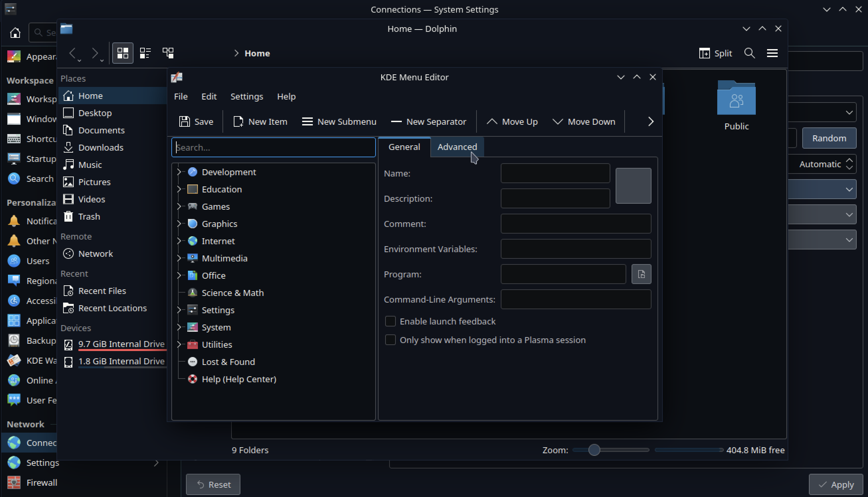This screenshot has height=497, width=868.
Task: Click the application icon chooser square
Action: pos(633,186)
